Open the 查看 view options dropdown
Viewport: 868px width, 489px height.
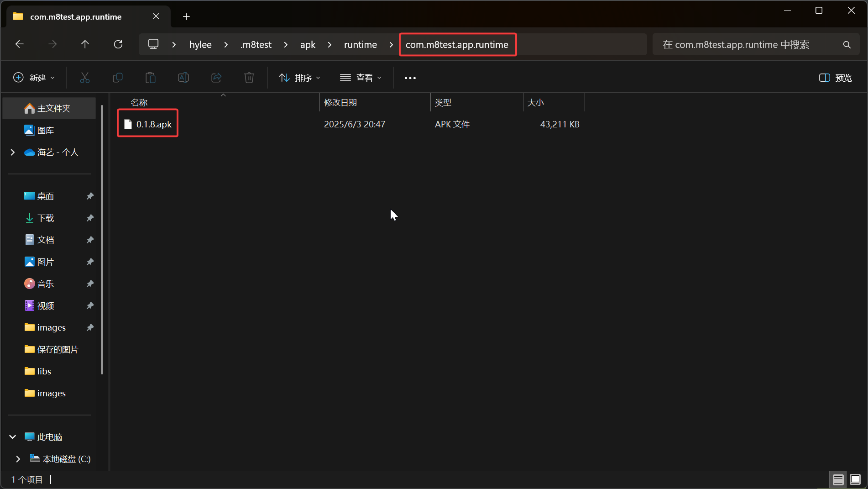coord(361,77)
